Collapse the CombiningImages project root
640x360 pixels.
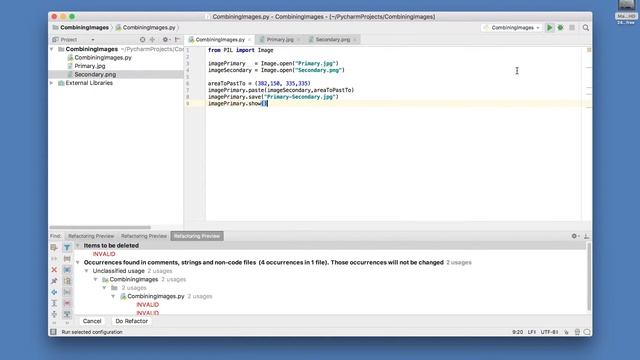tap(52, 49)
